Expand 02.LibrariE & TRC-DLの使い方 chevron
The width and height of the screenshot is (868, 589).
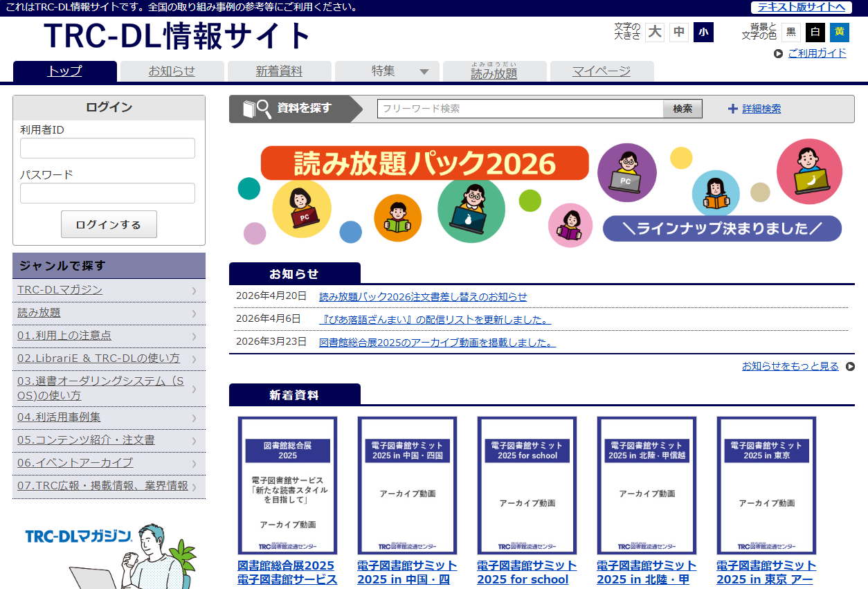195,359
